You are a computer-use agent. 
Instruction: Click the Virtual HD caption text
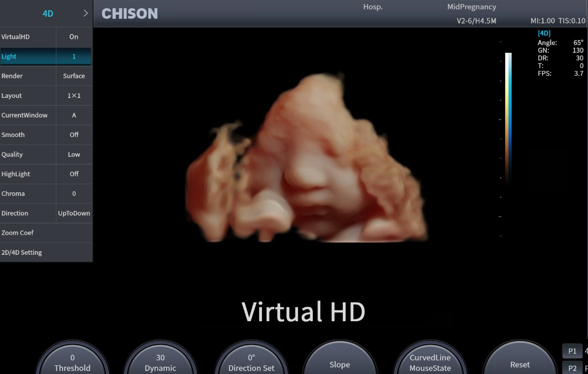point(303,312)
